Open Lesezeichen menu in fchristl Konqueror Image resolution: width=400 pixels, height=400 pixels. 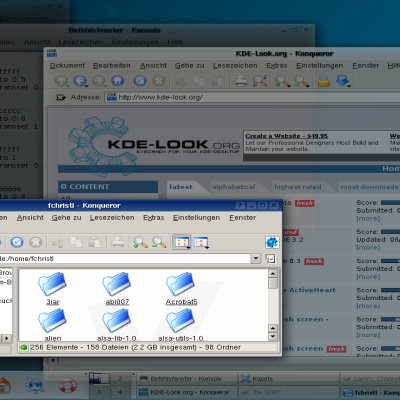112,218
